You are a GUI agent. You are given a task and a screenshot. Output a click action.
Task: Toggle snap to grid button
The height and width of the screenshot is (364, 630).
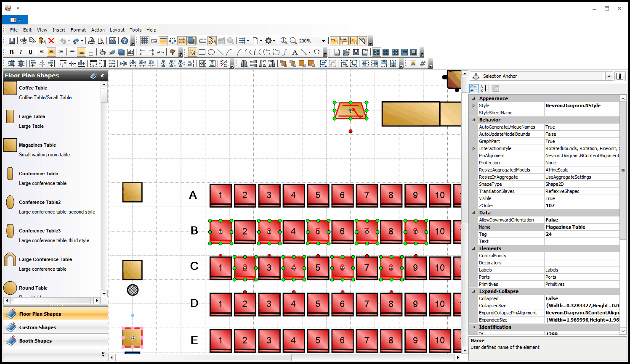(x=334, y=41)
